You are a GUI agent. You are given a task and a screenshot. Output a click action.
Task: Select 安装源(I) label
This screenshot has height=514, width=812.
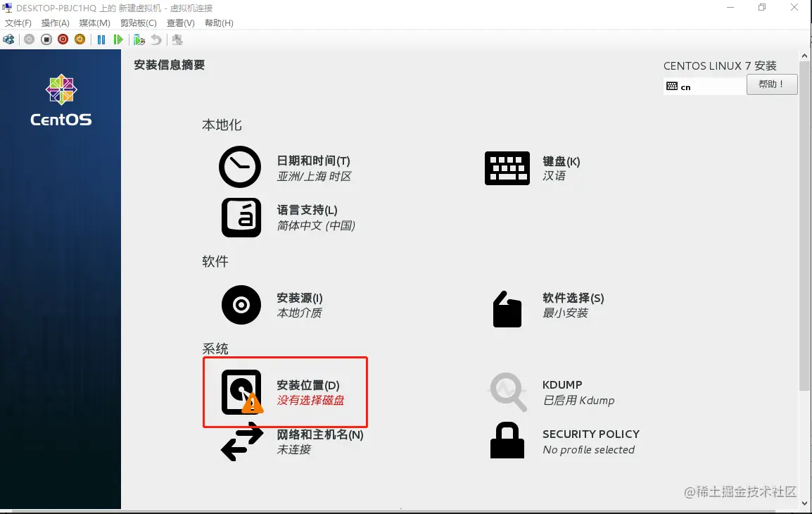(x=299, y=298)
